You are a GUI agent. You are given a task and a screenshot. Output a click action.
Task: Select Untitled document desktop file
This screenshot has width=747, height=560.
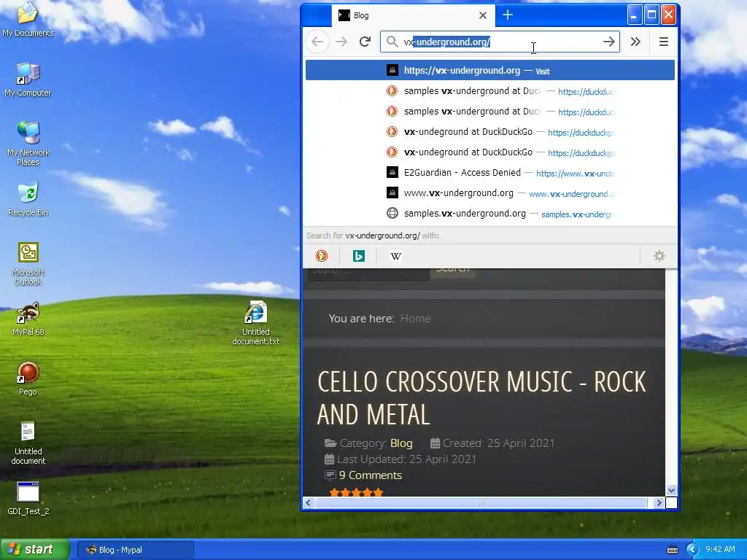[x=28, y=443]
